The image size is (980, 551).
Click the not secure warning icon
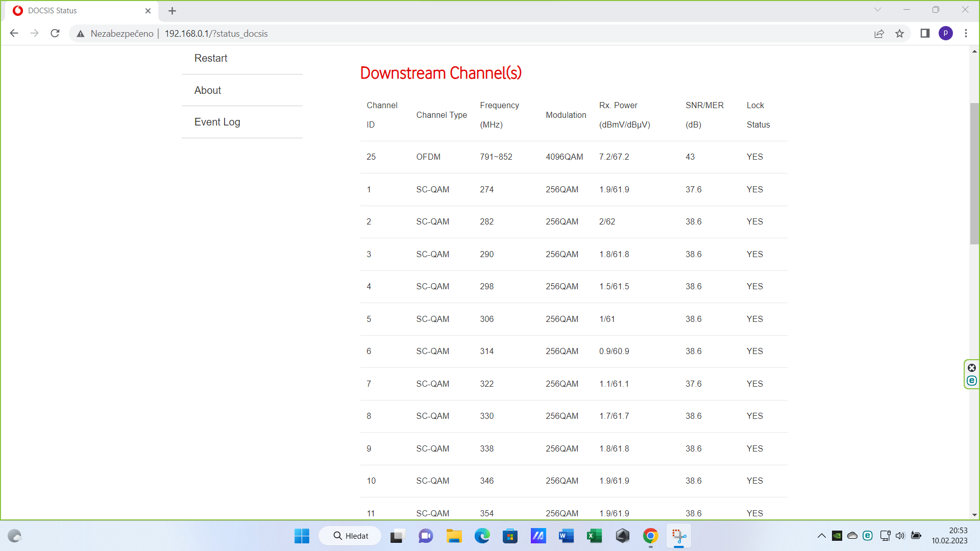[x=80, y=34]
